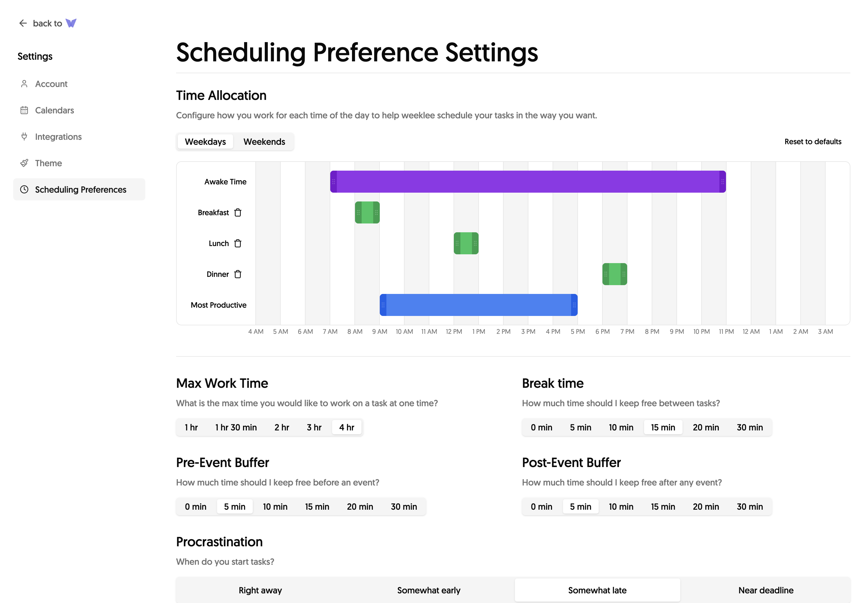The image size is (868, 603).
Task: Select 10 min Pre-Event Buffer
Action: click(275, 507)
